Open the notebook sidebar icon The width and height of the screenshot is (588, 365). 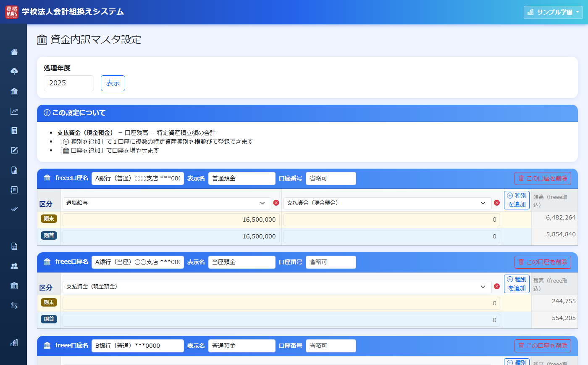[x=14, y=190]
